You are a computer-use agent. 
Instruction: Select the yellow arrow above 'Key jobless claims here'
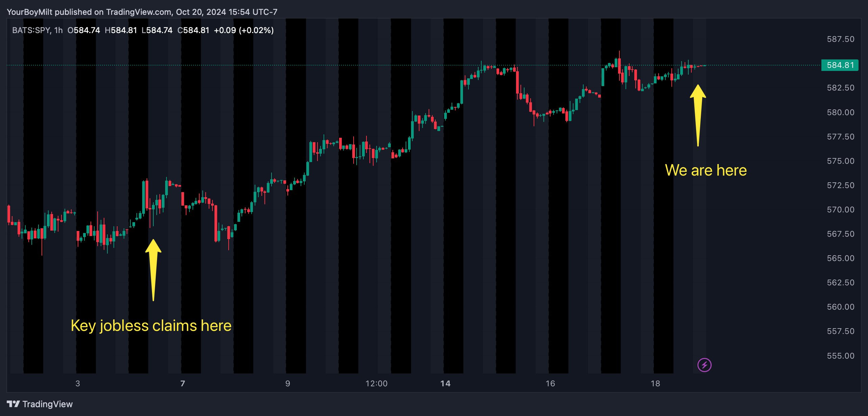coord(153,269)
